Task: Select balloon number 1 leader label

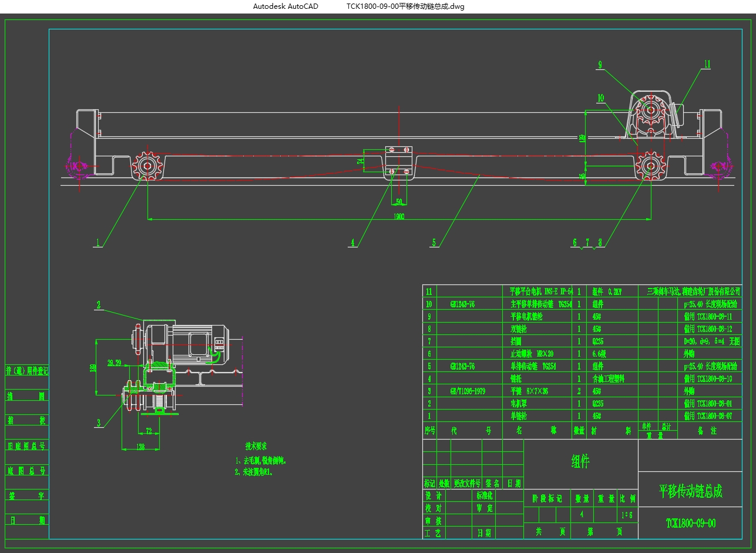Action: pos(99,242)
